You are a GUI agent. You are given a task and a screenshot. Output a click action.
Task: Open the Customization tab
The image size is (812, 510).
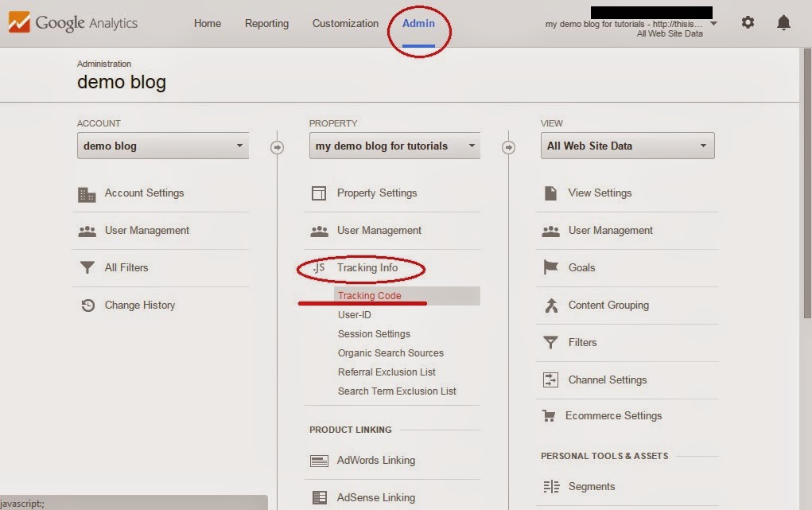(345, 23)
